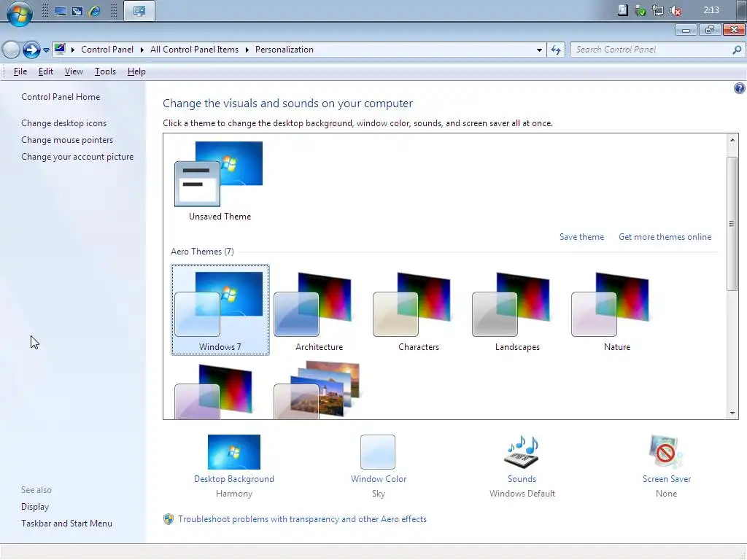Open the File menu
747x560 pixels.
point(20,71)
